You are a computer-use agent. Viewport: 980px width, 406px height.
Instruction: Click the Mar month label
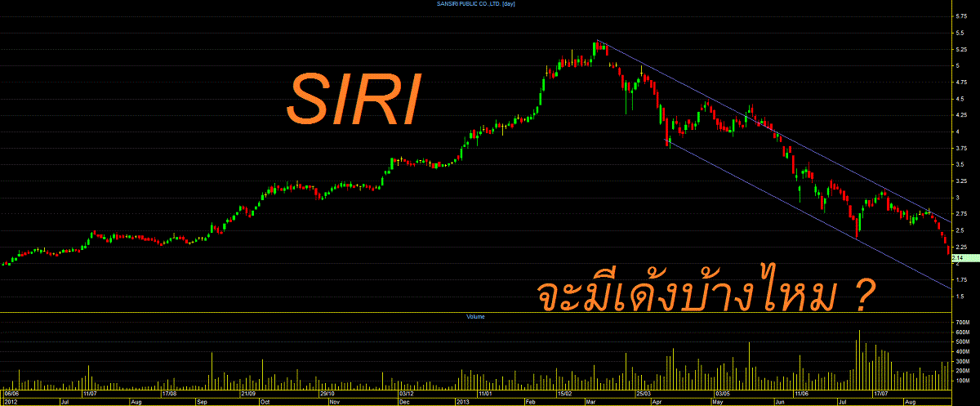[590, 402]
